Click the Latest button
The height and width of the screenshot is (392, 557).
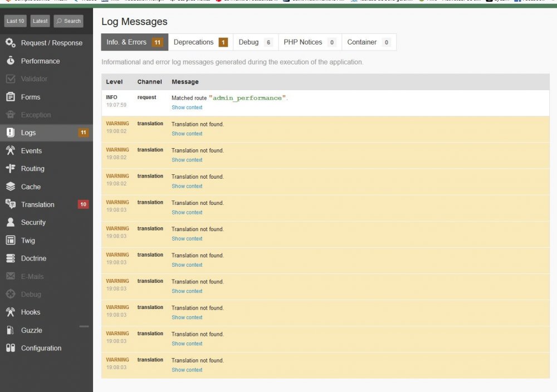click(x=40, y=21)
